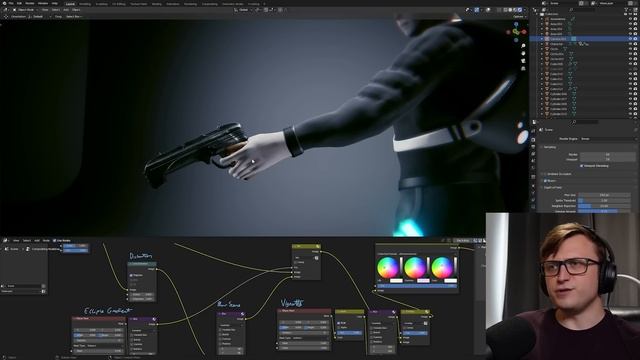Toggle the Viewport Denoising checkbox

pos(581,166)
